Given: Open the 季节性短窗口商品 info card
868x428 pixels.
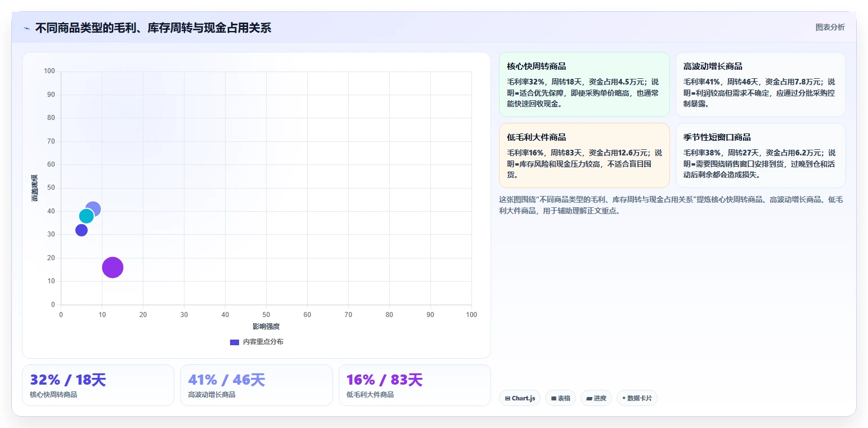Looking at the screenshot, I should [761, 155].
